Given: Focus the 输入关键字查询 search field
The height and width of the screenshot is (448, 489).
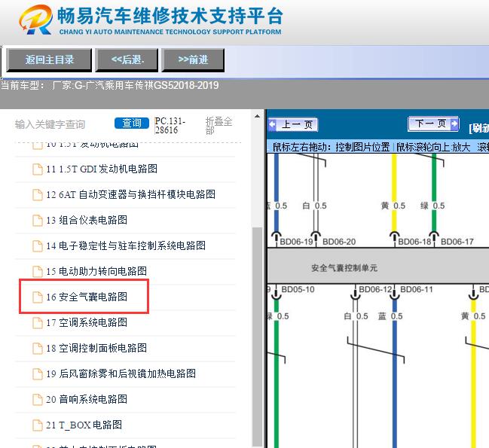Looking at the screenshot, I should (x=50, y=125).
